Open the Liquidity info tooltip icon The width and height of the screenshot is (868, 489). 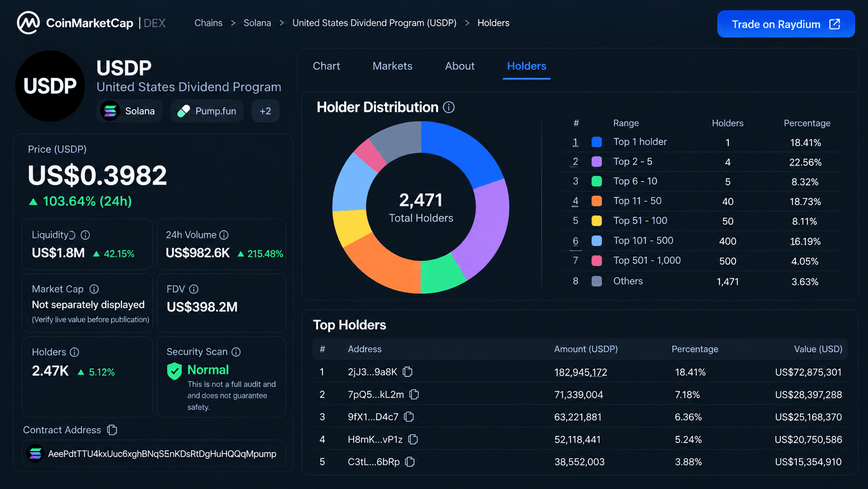86,235
